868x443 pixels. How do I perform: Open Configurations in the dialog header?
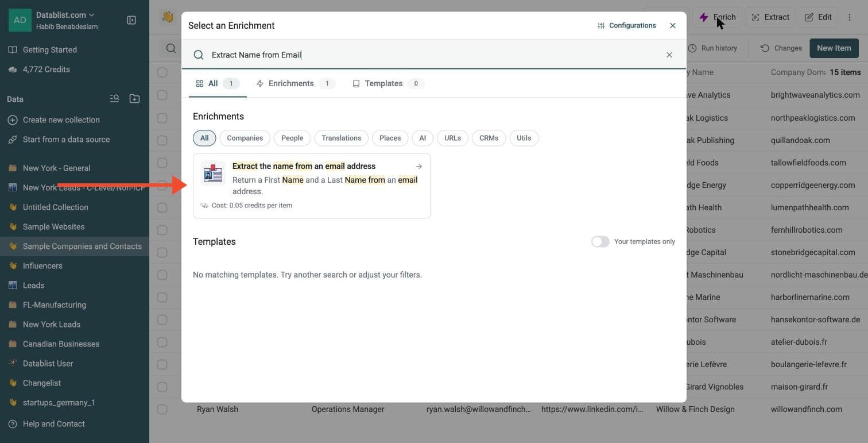626,25
